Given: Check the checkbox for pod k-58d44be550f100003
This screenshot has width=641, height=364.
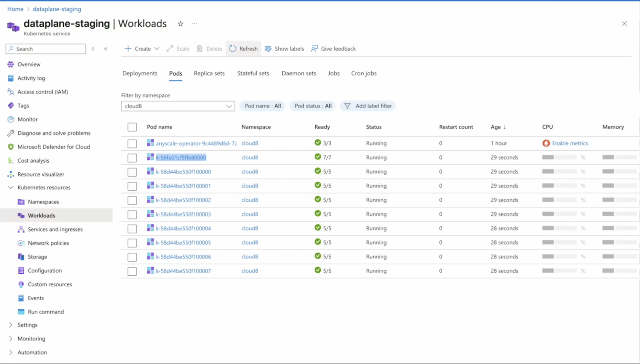Looking at the screenshot, I should (132, 214).
